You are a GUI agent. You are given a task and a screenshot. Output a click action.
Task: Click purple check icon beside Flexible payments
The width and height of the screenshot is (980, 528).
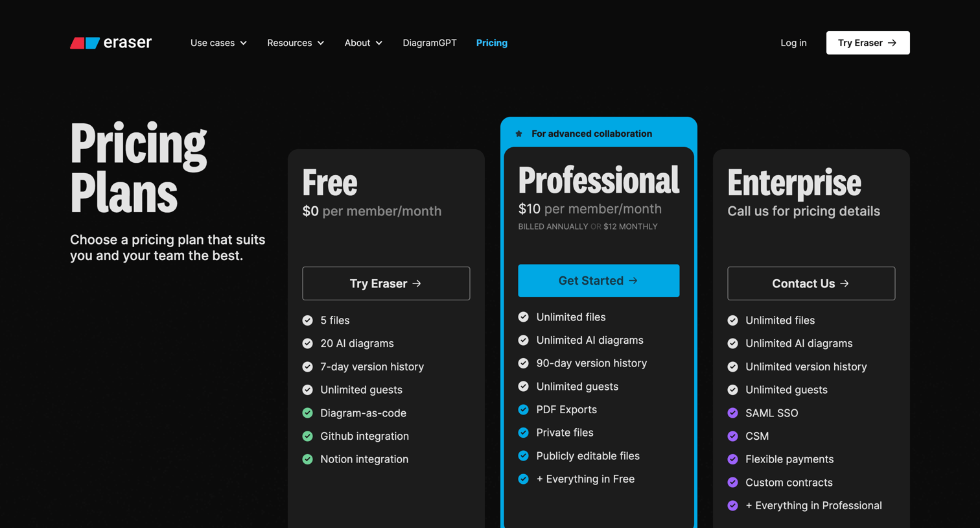[733, 459]
